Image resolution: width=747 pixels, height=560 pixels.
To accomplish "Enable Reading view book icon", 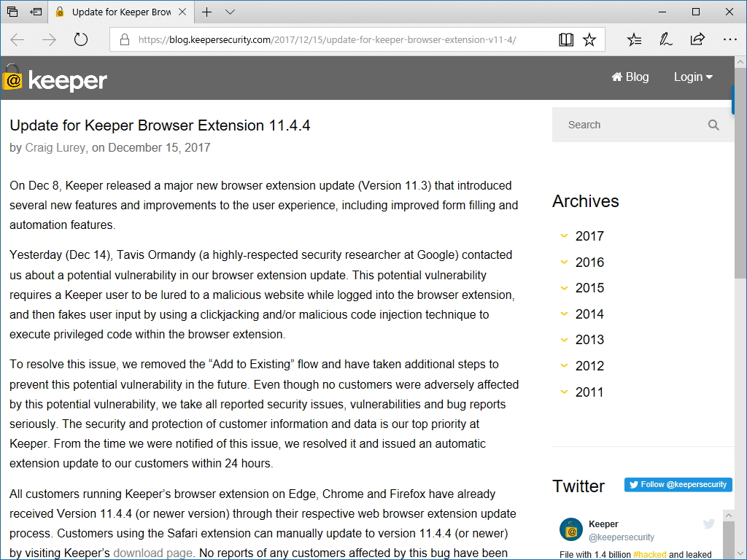I will [x=566, y=39].
